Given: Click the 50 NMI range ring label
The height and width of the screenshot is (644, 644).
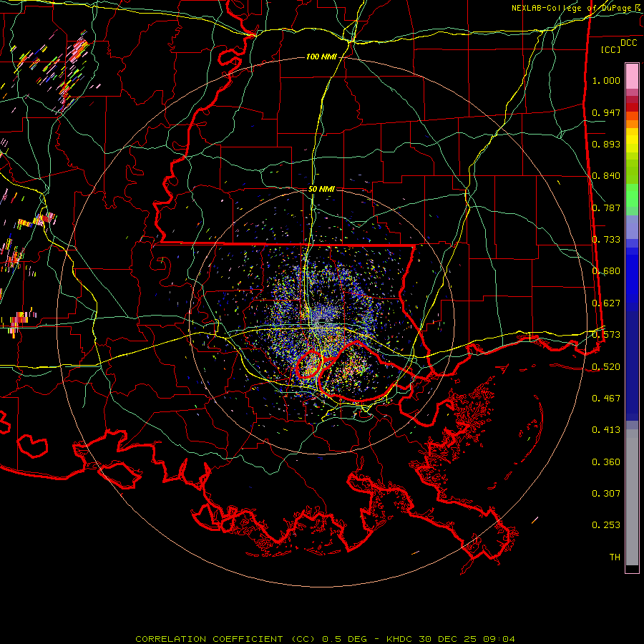Looking at the screenshot, I should 321,189.
